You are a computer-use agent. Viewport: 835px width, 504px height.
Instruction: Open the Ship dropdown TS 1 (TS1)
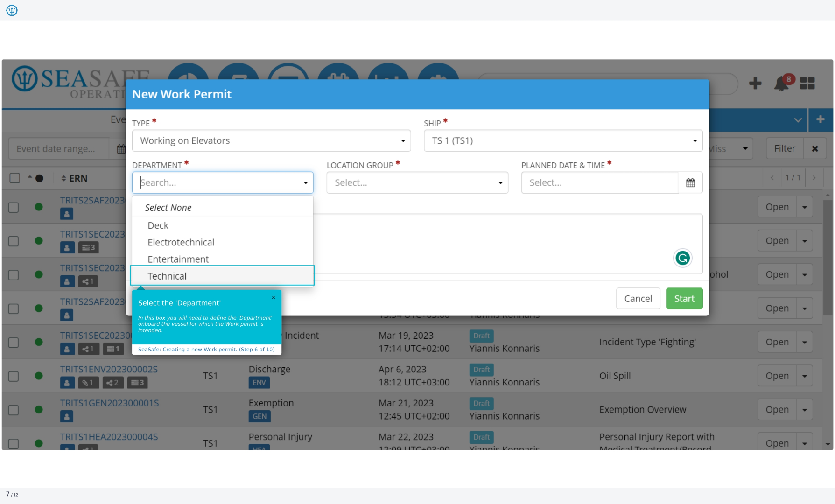[563, 140]
